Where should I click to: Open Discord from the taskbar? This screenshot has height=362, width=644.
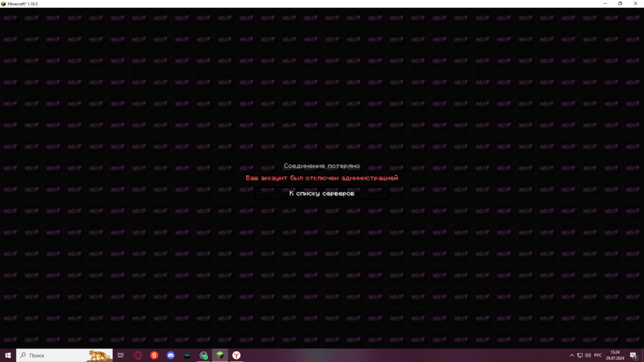tap(171, 355)
